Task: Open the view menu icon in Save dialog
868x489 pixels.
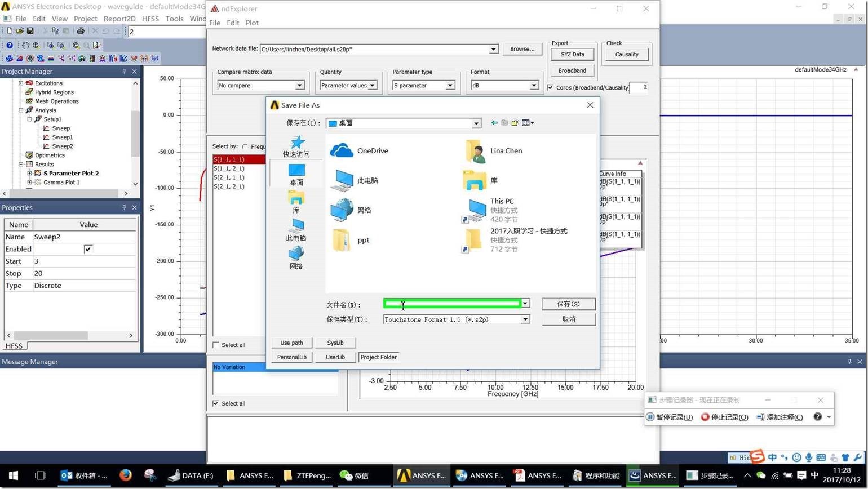Action: 528,123
